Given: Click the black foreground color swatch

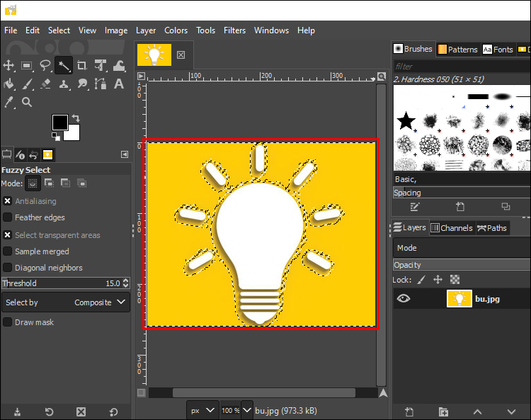Looking at the screenshot, I should [59, 122].
